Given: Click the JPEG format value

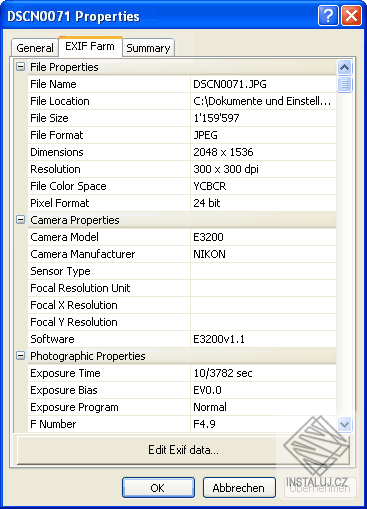Looking at the screenshot, I should pyautogui.click(x=205, y=135).
